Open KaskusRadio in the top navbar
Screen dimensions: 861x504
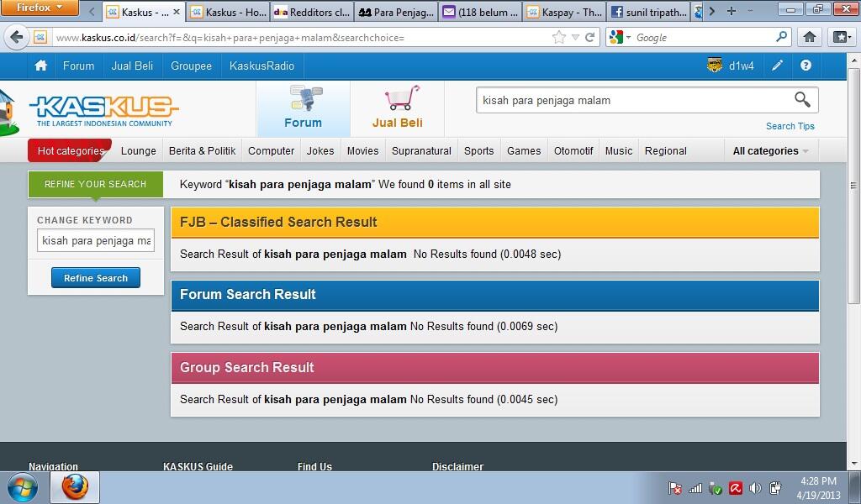coord(262,66)
